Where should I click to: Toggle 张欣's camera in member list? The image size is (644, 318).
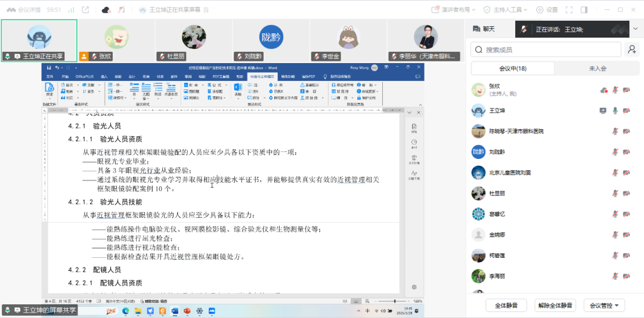(x=626, y=90)
